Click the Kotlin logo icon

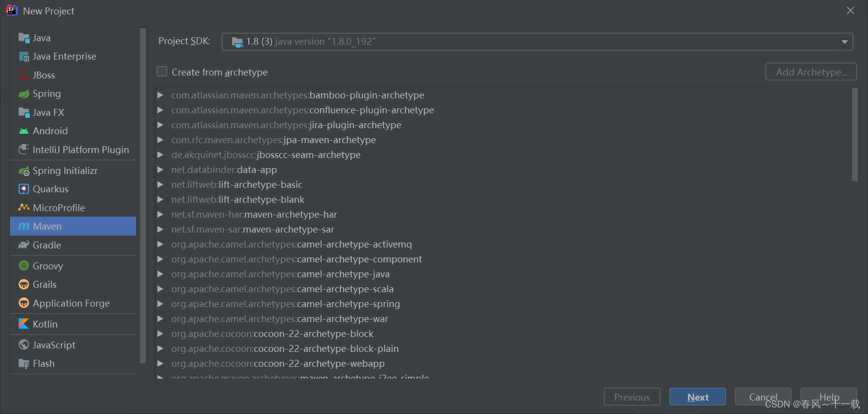[x=24, y=324]
